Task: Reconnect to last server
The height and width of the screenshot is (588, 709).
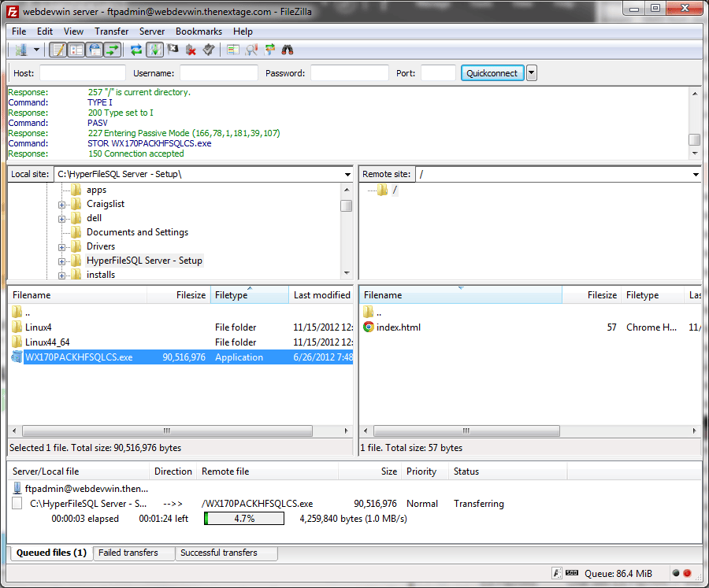Action: [209, 50]
